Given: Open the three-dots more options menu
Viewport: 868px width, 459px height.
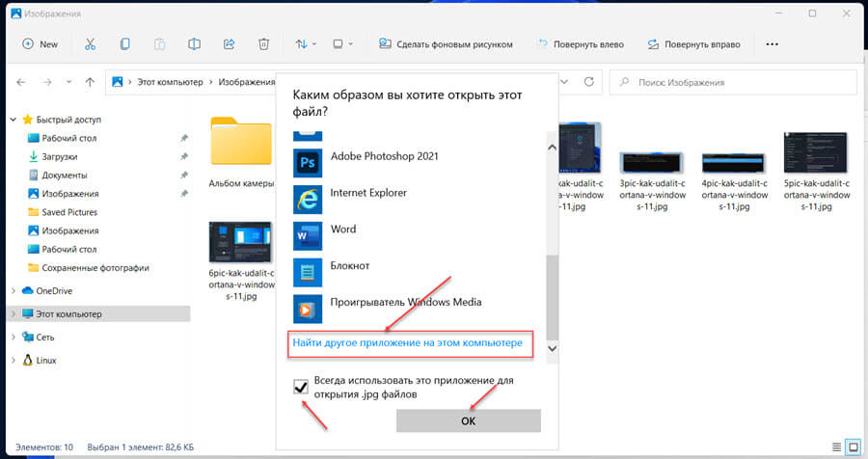Looking at the screenshot, I should [x=772, y=44].
